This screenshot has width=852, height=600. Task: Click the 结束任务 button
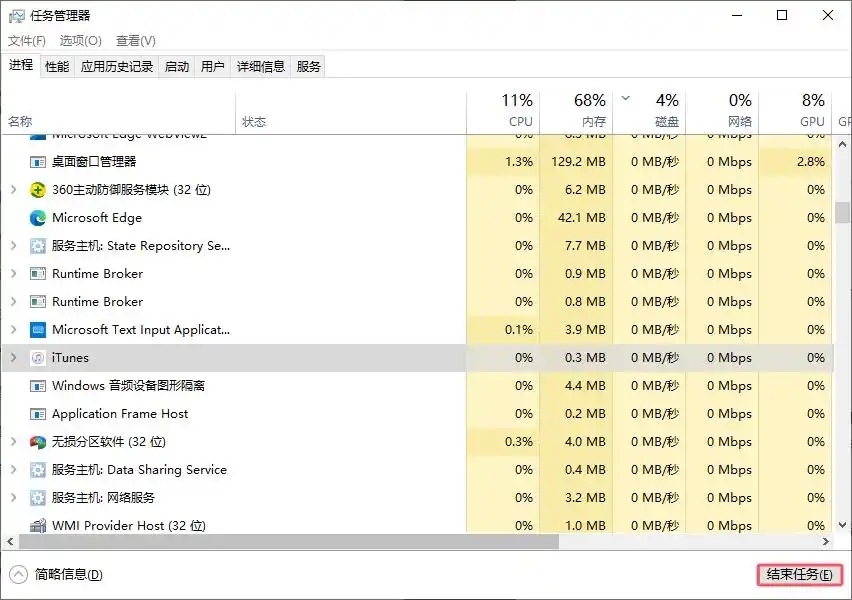799,574
